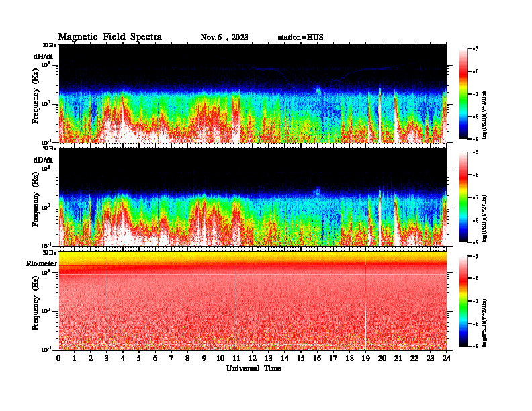532x411 pixels.
Task: Click the "Riometer" panel label
Action: click(x=42, y=263)
